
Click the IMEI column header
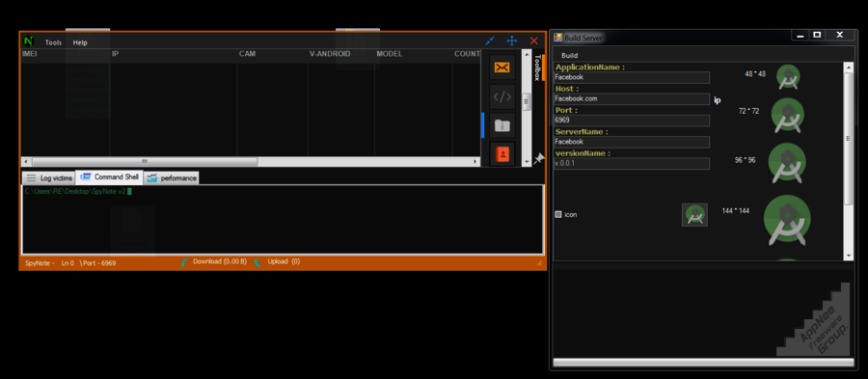coord(29,54)
